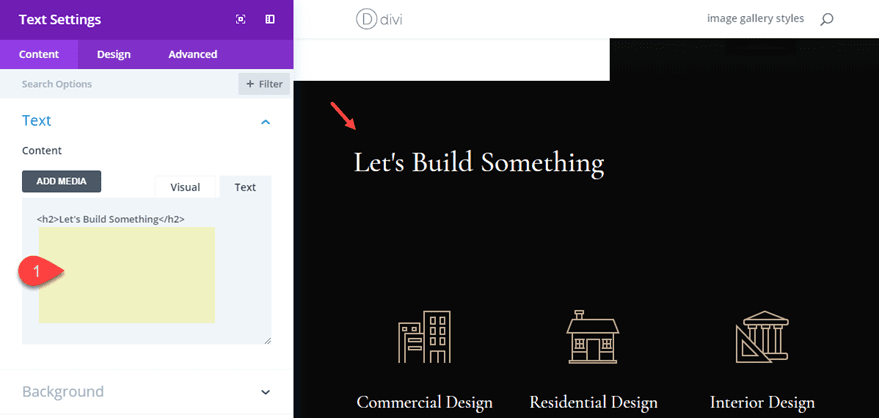Select the Interior Design columns icon
This screenshot has width=880, height=418.
(x=762, y=337)
